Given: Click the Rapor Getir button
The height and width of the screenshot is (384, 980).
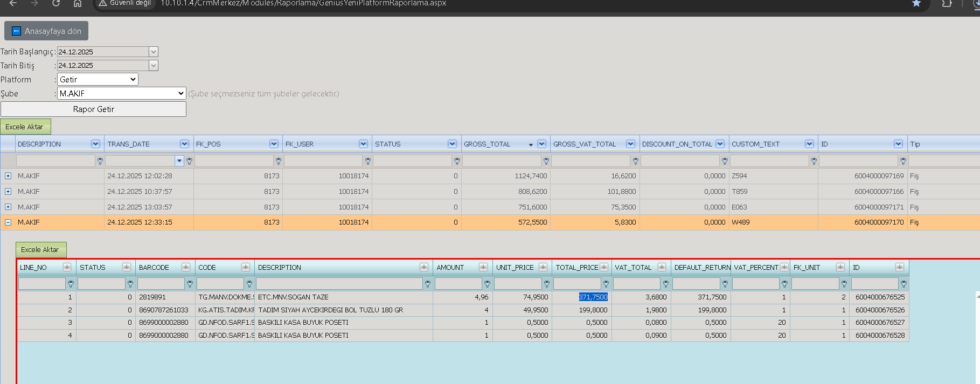Looking at the screenshot, I should (94, 109).
